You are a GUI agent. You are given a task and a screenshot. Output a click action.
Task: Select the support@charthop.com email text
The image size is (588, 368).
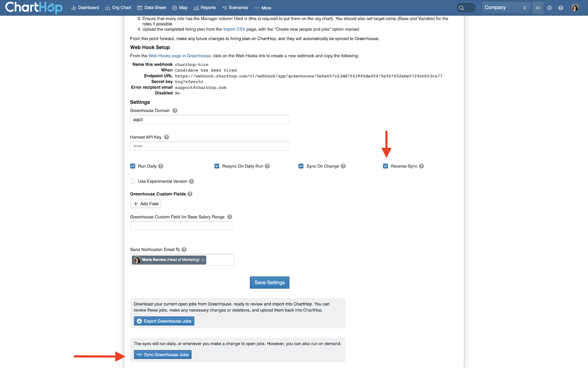(x=201, y=88)
